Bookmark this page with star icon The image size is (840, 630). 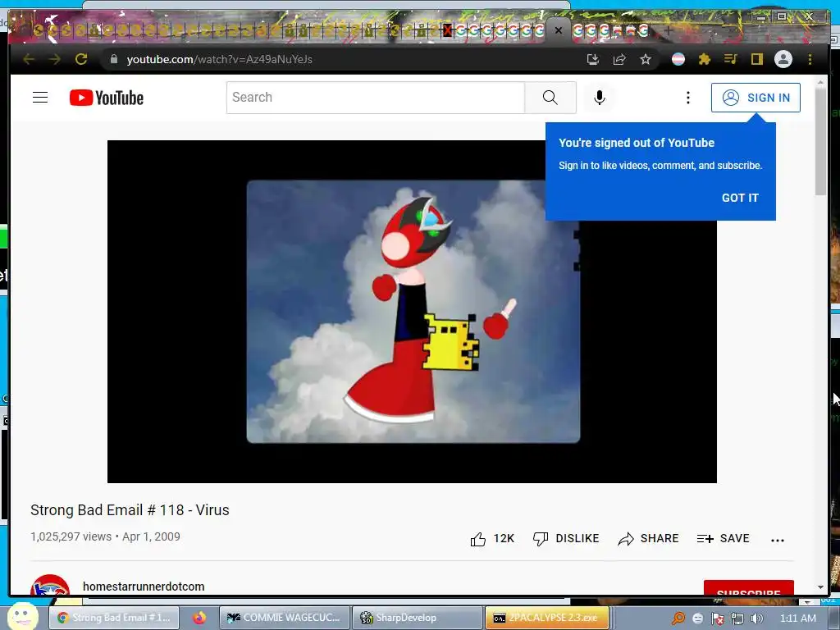[x=646, y=59]
